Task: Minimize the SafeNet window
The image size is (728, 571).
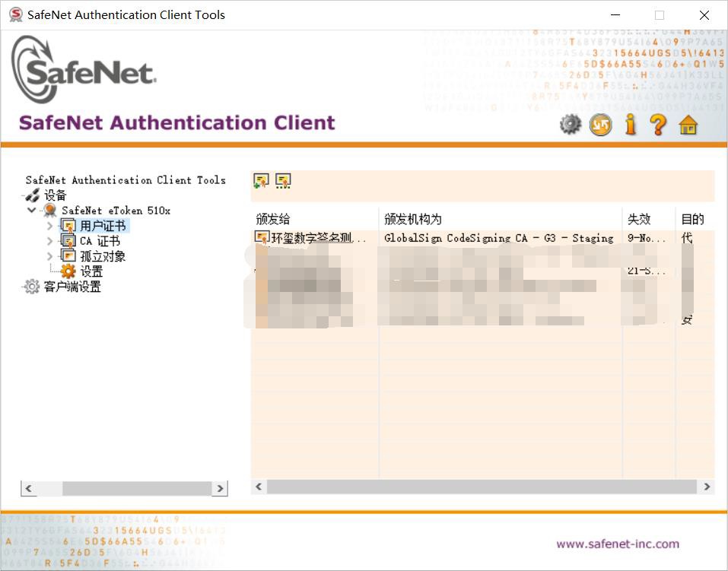Action: pos(615,15)
